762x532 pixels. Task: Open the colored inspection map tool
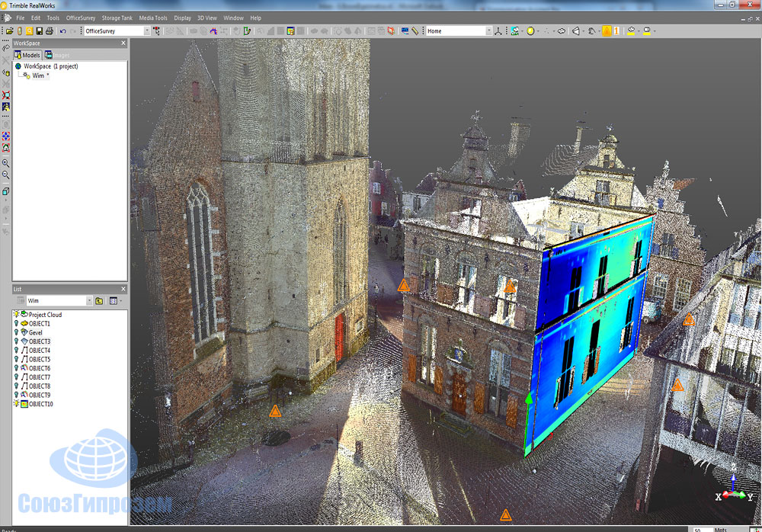(x=290, y=31)
